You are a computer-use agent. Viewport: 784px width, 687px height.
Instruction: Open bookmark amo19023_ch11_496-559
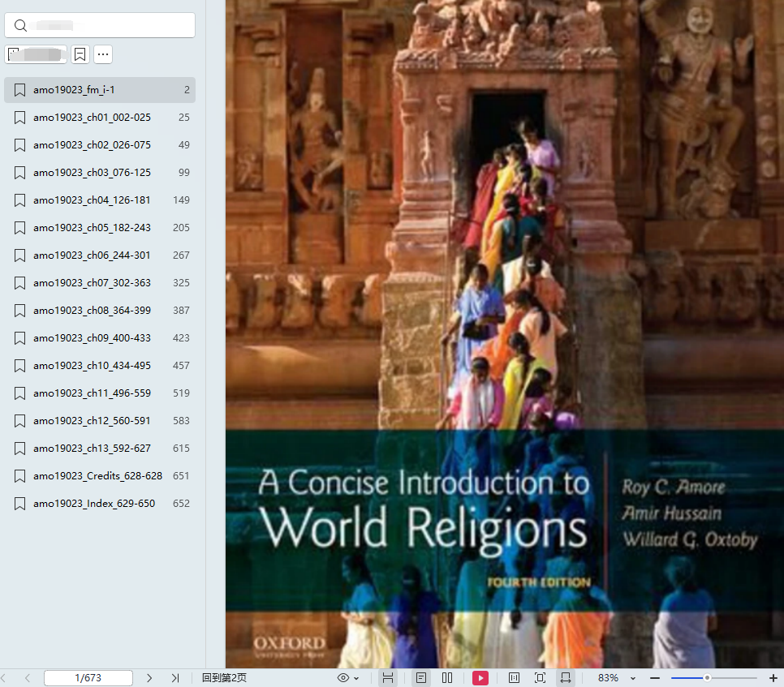(100, 393)
